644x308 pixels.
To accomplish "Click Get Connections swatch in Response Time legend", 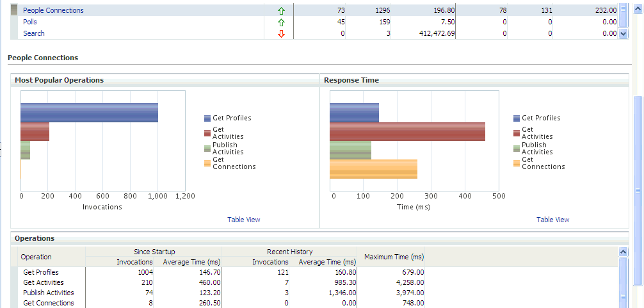I will 517,163.
